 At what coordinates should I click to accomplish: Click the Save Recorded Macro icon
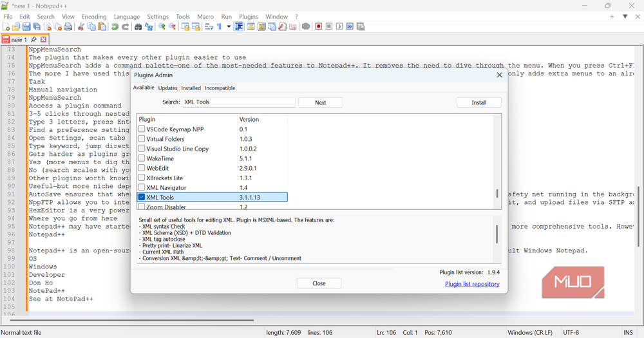pyautogui.click(x=361, y=26)
